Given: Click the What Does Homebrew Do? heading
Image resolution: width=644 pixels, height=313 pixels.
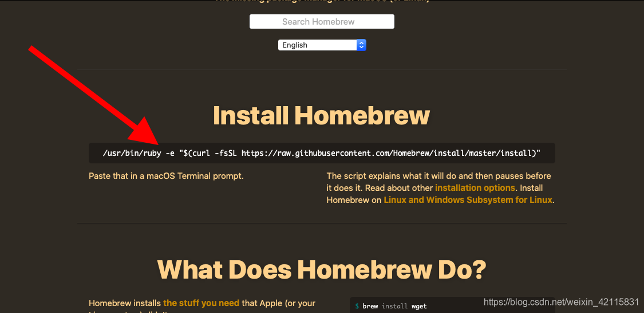Looking at the screenshot, I should tap(322, 269).
